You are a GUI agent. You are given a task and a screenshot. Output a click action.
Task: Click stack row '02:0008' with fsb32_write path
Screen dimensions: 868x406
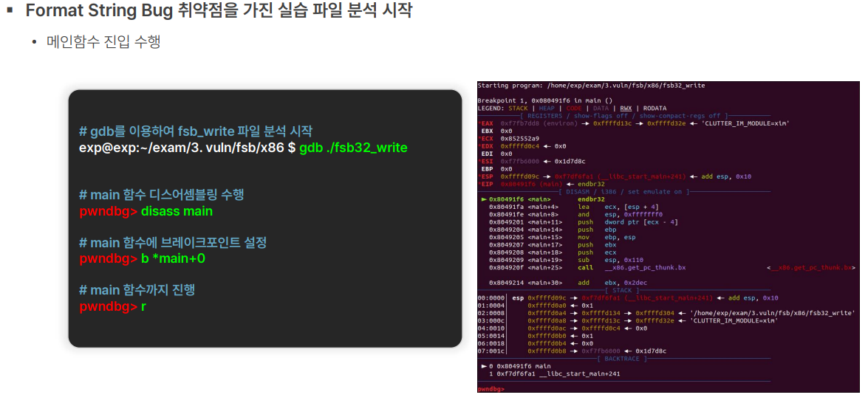[666, 313]
